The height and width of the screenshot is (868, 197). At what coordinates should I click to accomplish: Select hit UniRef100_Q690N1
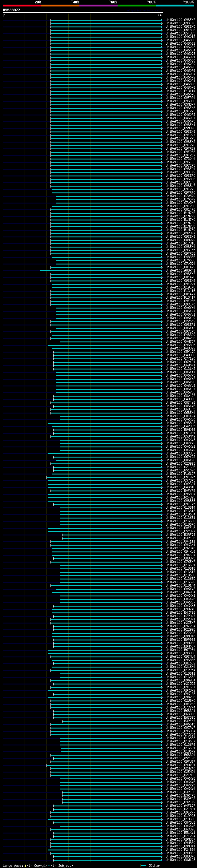click(x=180, y=365)
